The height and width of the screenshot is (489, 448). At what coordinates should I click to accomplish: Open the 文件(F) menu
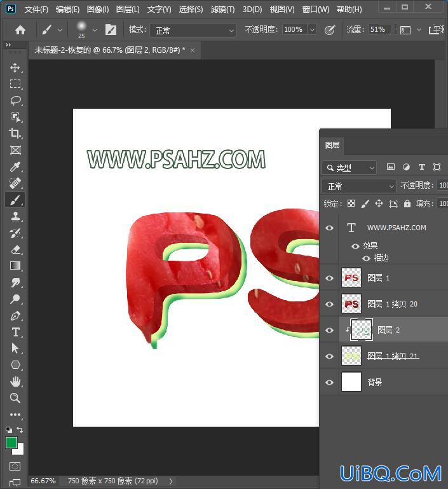pyautogui.click(x=36, y=10)
